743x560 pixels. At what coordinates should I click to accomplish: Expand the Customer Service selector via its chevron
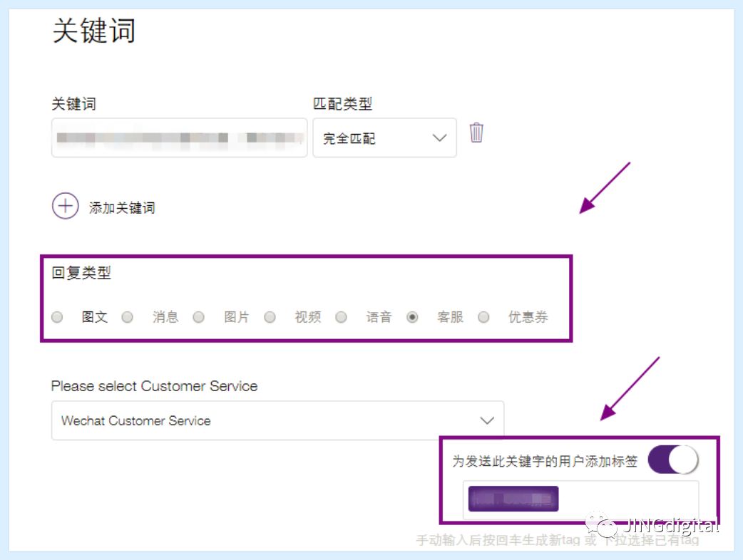tap(487, 420)
